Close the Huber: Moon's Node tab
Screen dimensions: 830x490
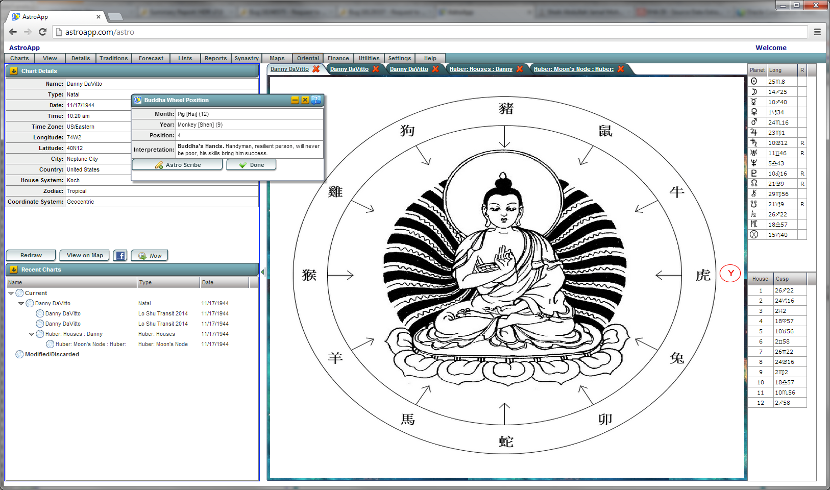tap(621, 69)
